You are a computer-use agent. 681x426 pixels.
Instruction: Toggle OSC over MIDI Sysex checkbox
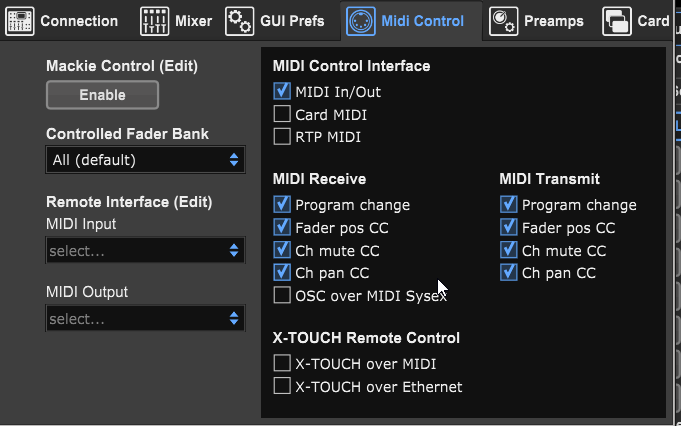tap(282, 295)
